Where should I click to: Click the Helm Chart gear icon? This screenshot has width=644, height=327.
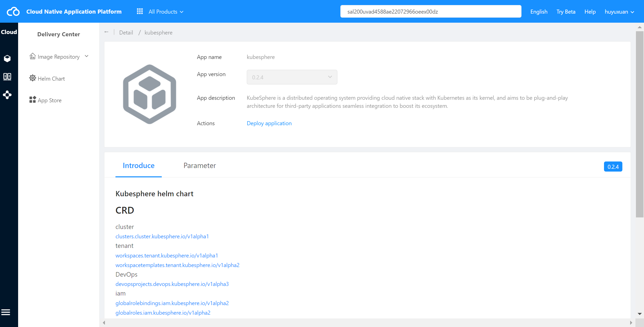[32, 78]
